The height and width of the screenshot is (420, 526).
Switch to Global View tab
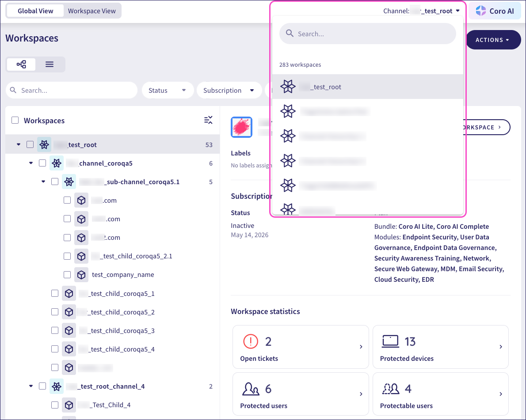point(35,11)
